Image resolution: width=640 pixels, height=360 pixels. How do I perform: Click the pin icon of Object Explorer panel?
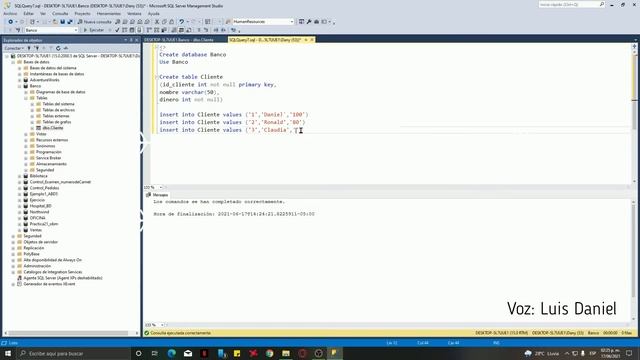click(x=131, y=40)
